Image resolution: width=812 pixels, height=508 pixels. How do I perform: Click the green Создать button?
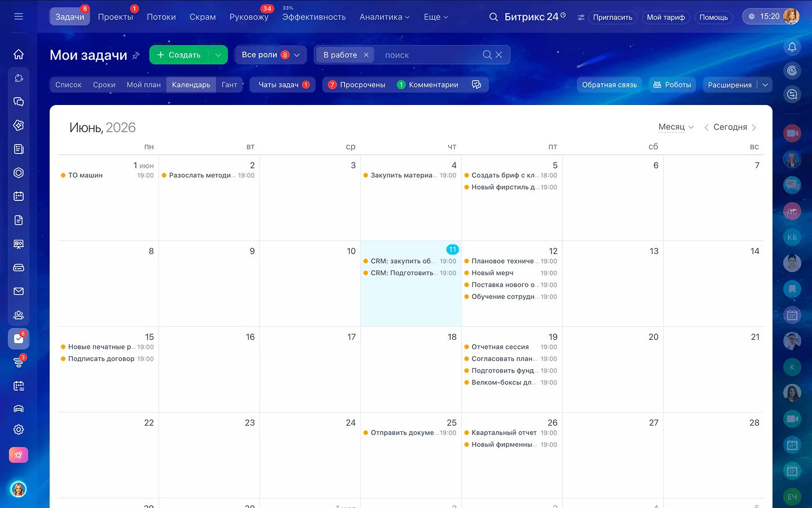click(179, 55)
